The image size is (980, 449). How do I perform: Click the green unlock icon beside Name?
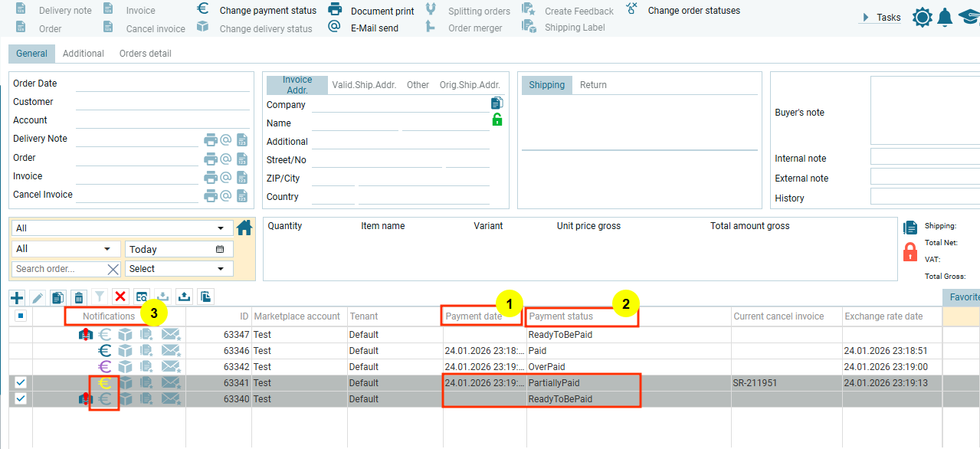tap(497, 120)
